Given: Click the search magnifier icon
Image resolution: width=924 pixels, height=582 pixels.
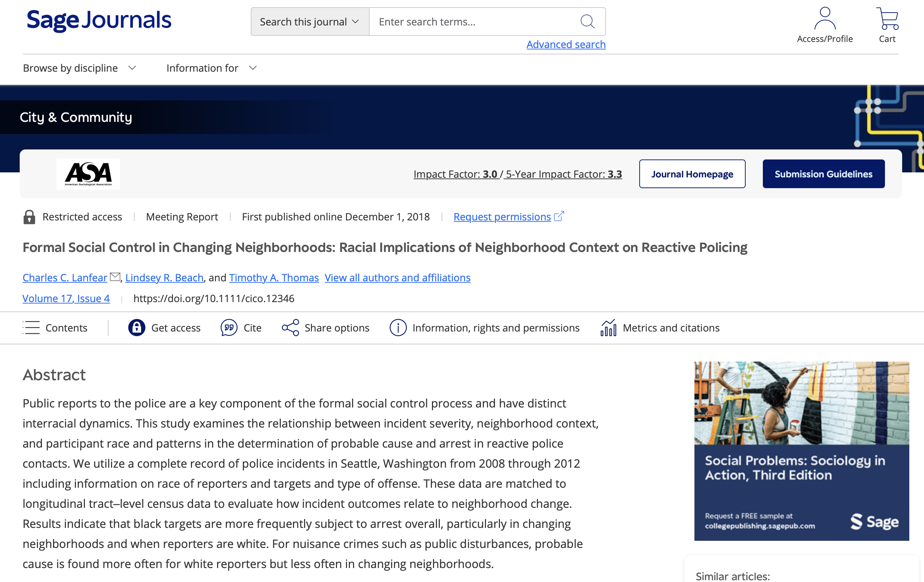Looking at the screenshot, I should 587,22.
